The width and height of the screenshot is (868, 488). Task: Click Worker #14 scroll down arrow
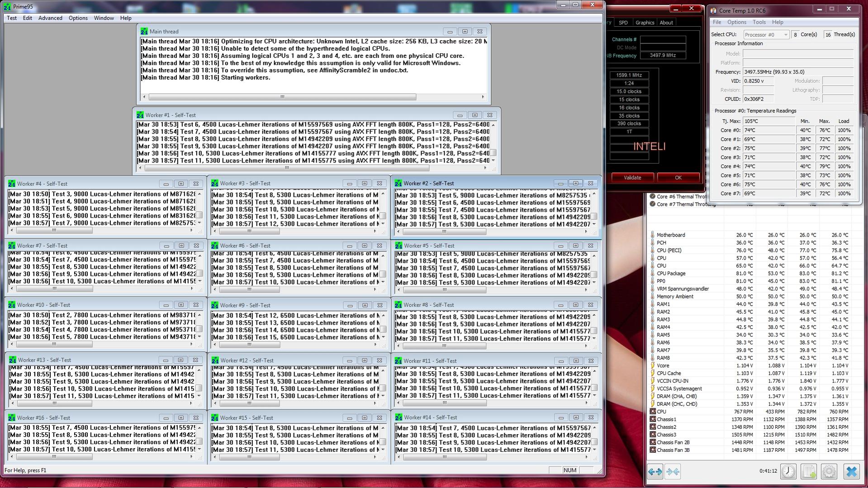[x=594, y=450]
